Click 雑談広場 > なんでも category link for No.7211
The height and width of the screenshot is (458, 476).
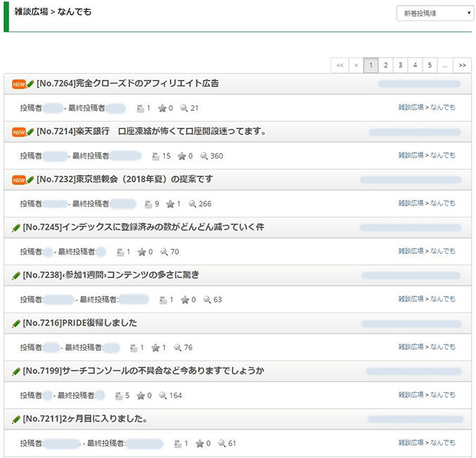coord(427,443)
